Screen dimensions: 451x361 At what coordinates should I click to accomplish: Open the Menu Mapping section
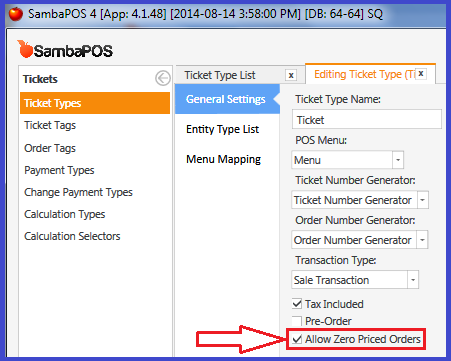(x=223, y=159)
